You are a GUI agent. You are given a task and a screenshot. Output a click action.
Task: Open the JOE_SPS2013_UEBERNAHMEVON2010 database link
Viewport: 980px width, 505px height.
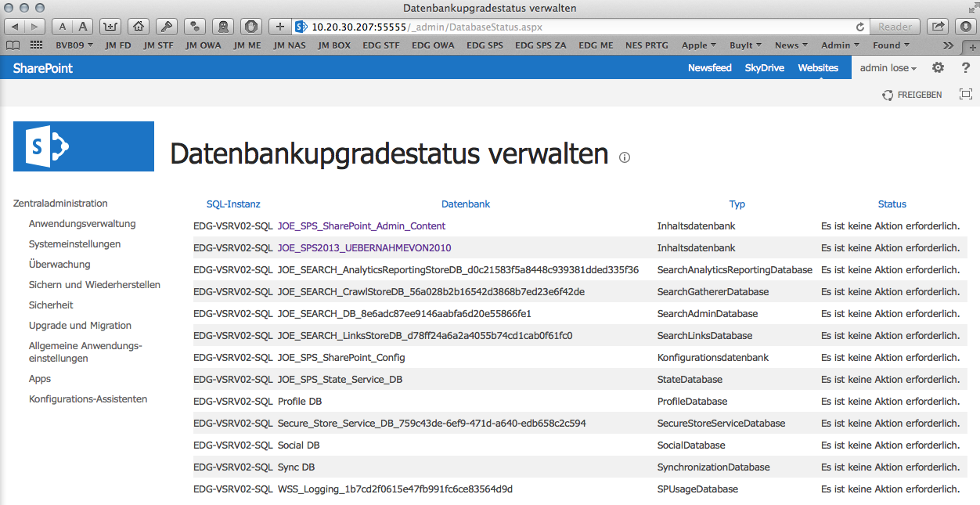(x=365, y=248)
